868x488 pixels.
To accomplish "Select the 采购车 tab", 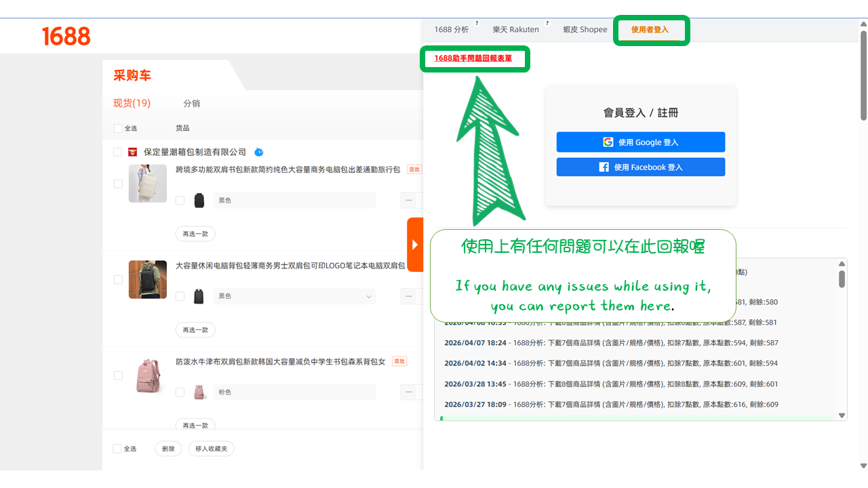I will [132, 76].
